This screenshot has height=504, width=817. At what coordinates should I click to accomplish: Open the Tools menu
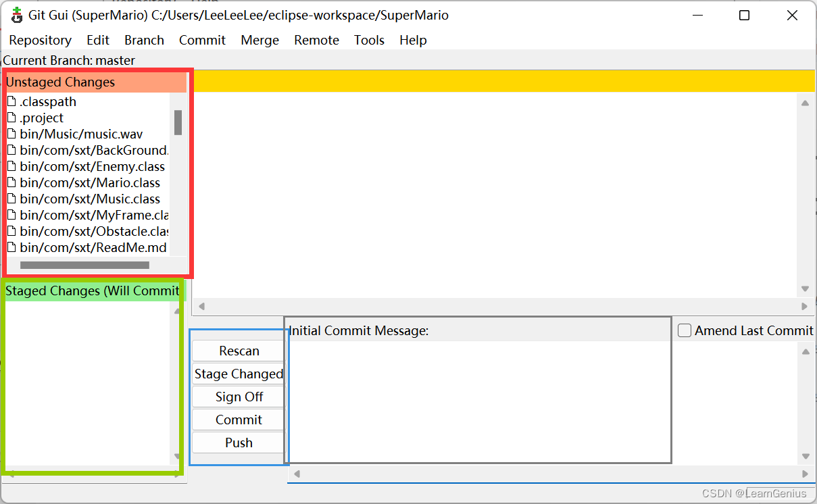coord(369,41)
